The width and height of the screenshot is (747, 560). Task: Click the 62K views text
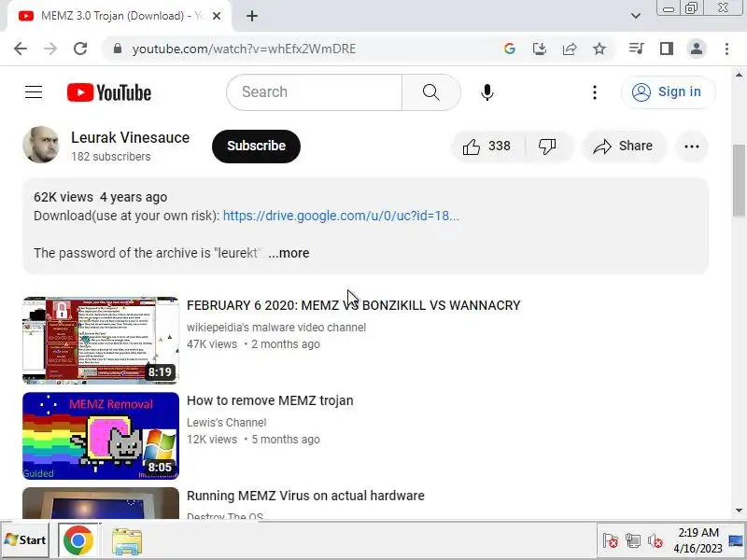pyautogui.click(x=63, y=197)
